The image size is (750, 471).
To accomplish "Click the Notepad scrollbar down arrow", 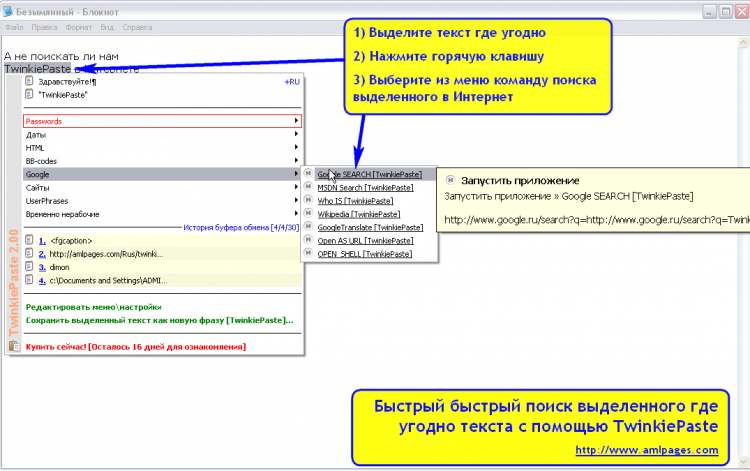I will (743, 462).
